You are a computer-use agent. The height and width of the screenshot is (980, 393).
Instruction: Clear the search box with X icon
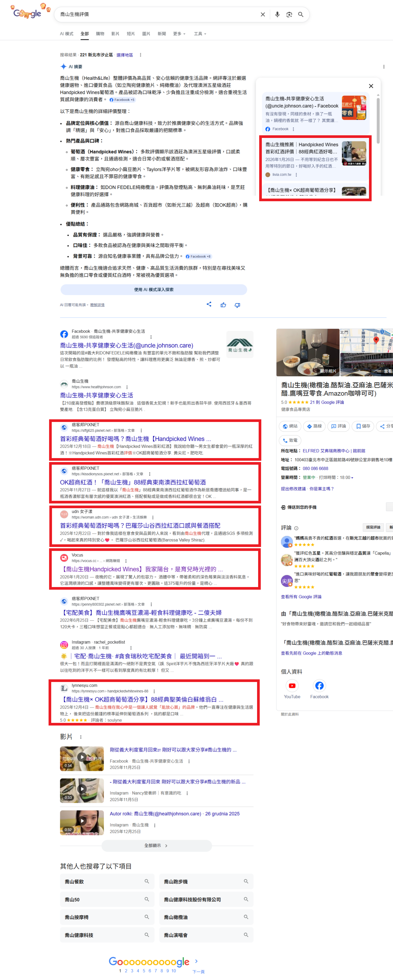(263, 15)
